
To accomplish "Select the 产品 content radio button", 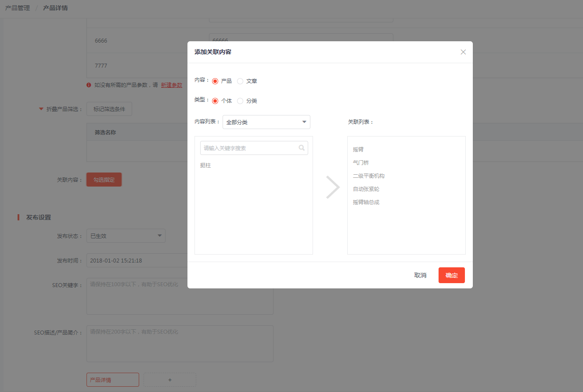I will coord(215,81).
